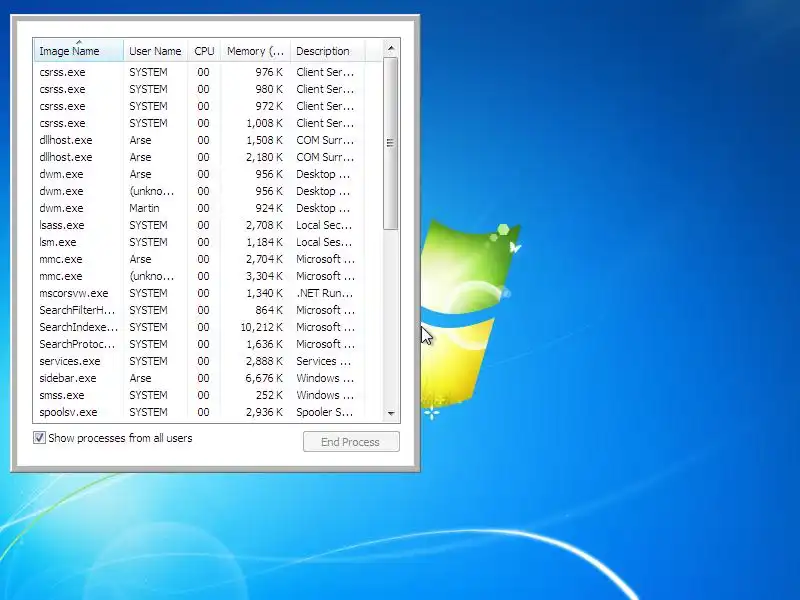Click the End Process button
Screen dimensions: 800x600
[351, 442]
